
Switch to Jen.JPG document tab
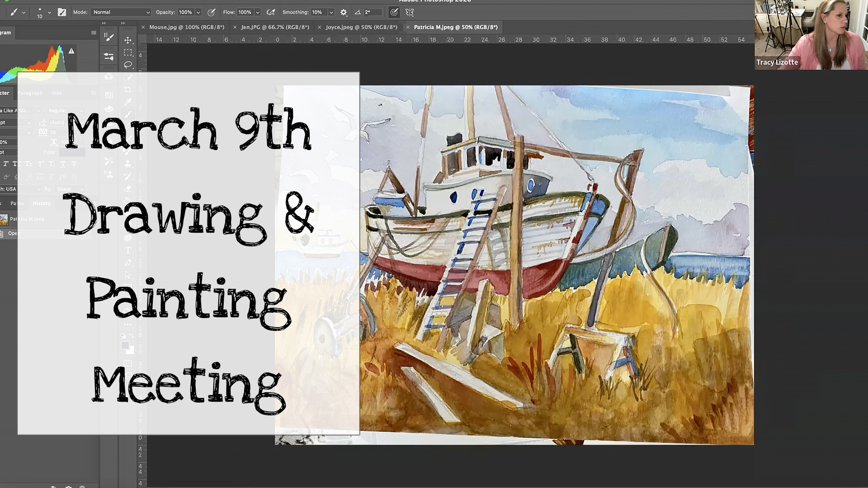pyautogui.click(x=275, y=27)
